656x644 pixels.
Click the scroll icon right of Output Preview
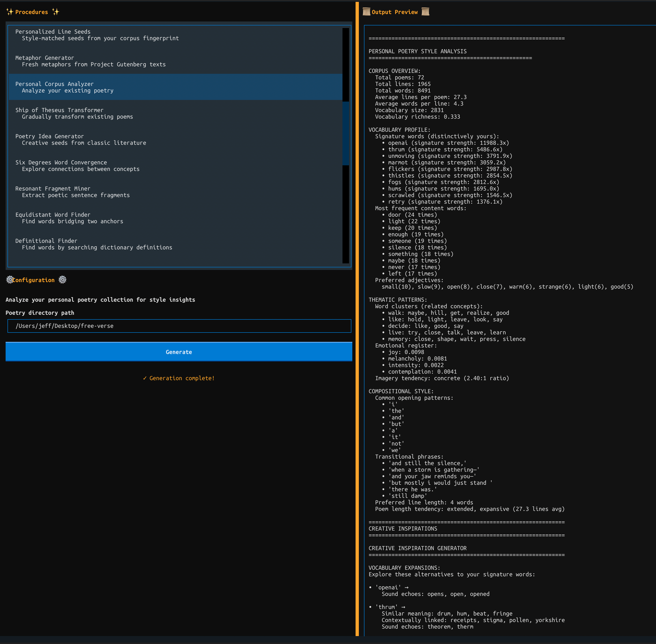(x=425, y=12)
